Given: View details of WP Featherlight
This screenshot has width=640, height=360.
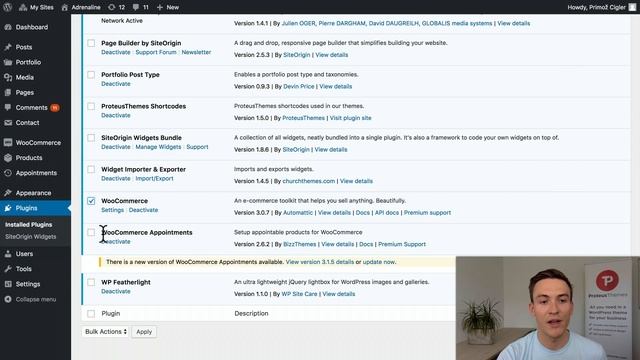Looking at the screenshot, I should pyautogui.click(x=338, y=294).
